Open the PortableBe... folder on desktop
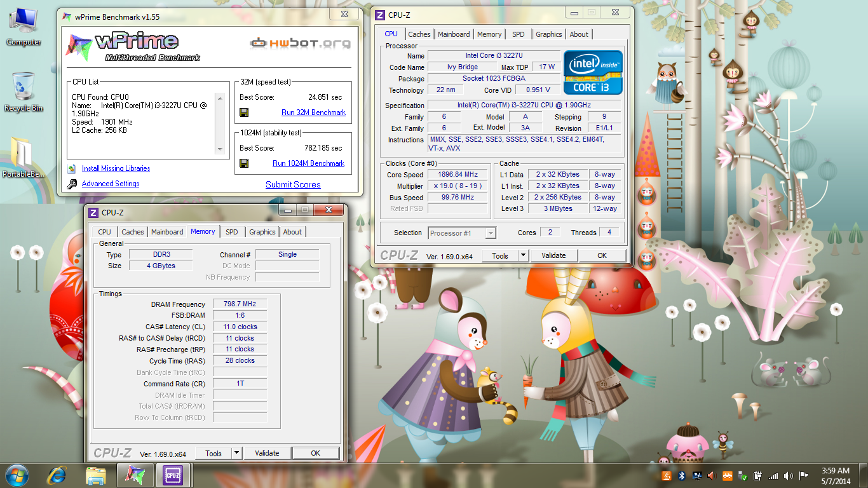 (x=24, y=157)
